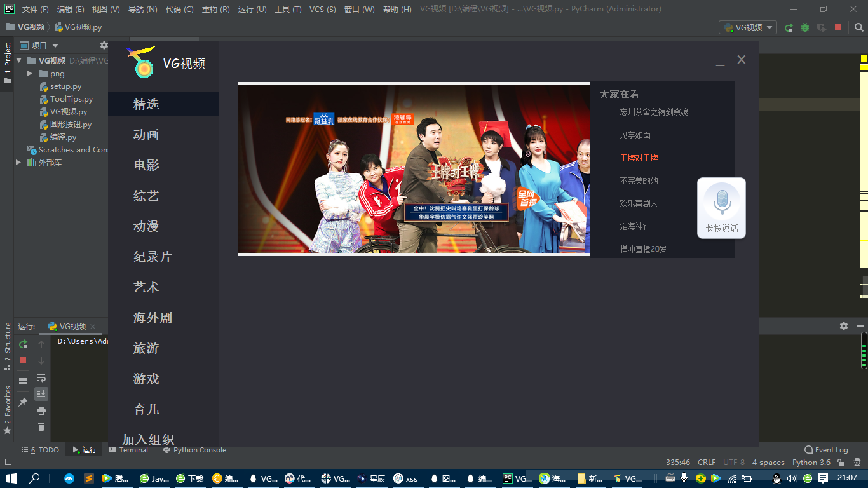Click the microphone voice input button

721,202
